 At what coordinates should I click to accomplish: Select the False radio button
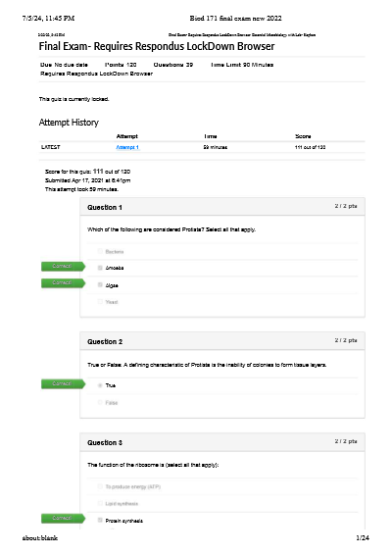click(100, 402)
